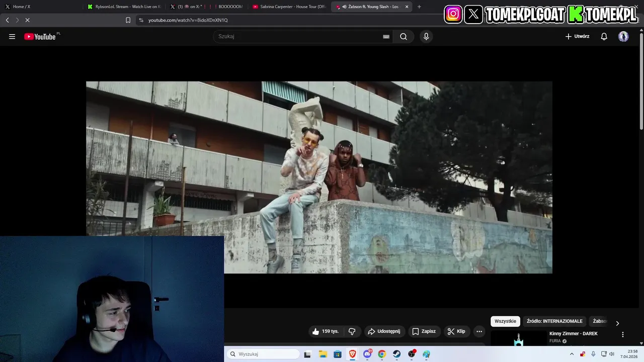The width and height of the screenshot is (644, 362).
Task: Click the Udostępnij share button
Action: click(x=384, y=331)
